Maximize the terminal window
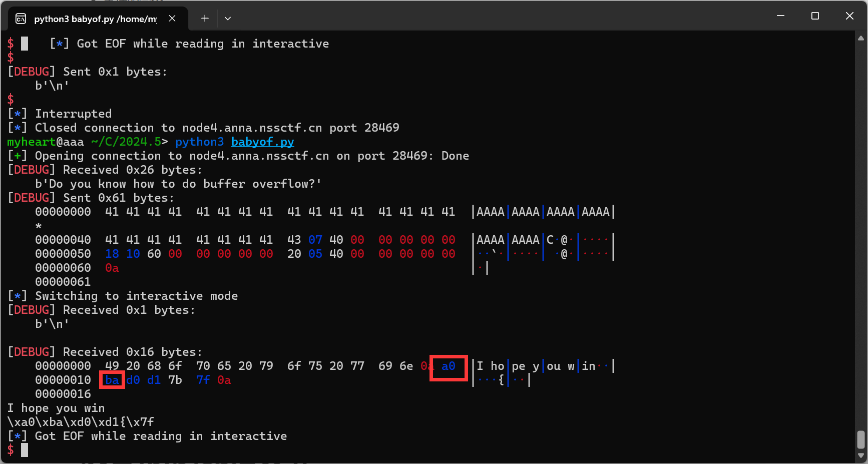Screen dimensions: 868x464 (x=815, y=16)
